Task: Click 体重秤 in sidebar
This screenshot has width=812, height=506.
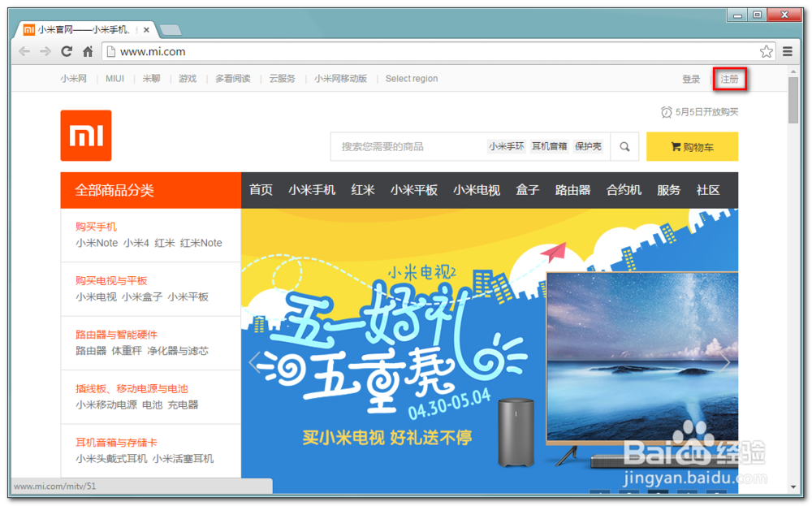Action: coord(127,351)
